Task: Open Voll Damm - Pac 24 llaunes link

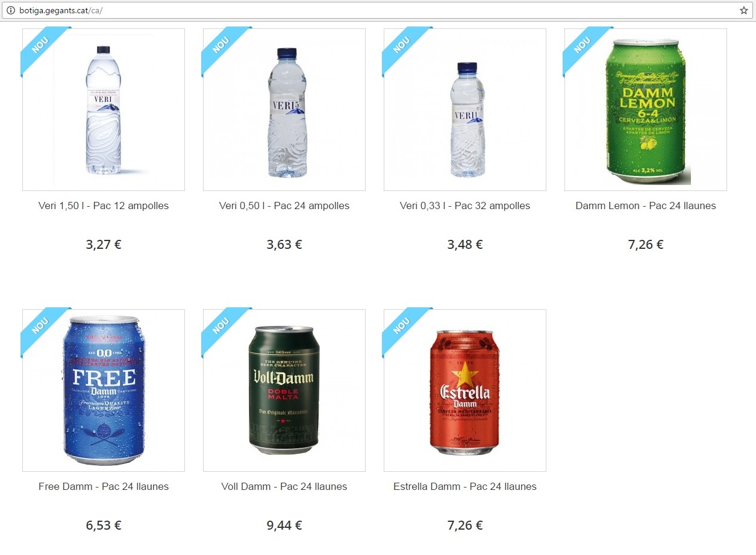Action: 284,486
